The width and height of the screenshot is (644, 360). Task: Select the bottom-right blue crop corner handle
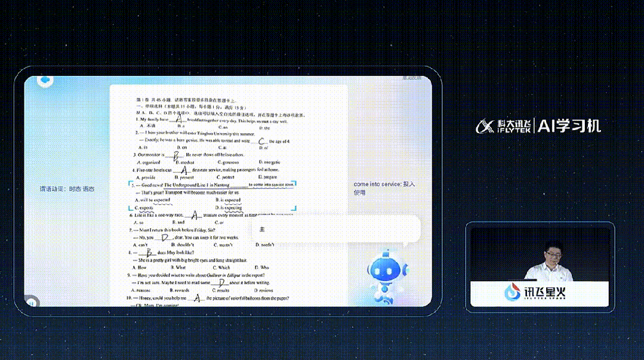293,210
